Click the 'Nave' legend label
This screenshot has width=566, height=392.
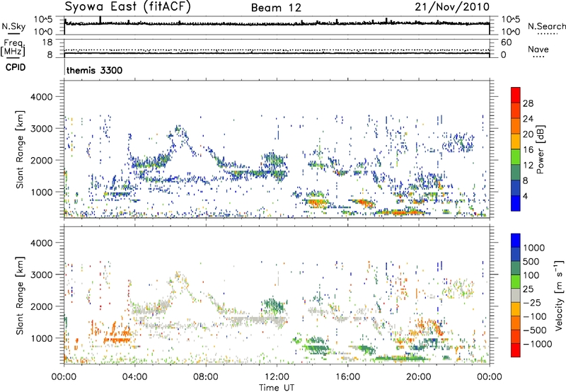[x=538, y=49]
